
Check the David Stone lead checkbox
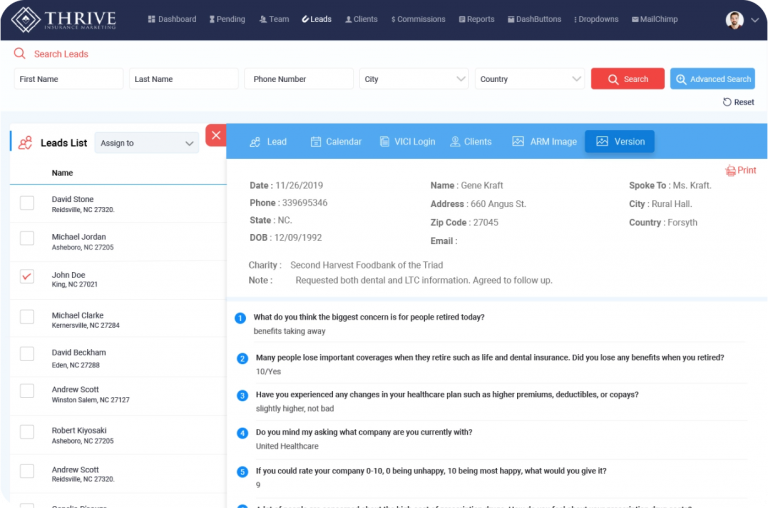coord(27,203)
